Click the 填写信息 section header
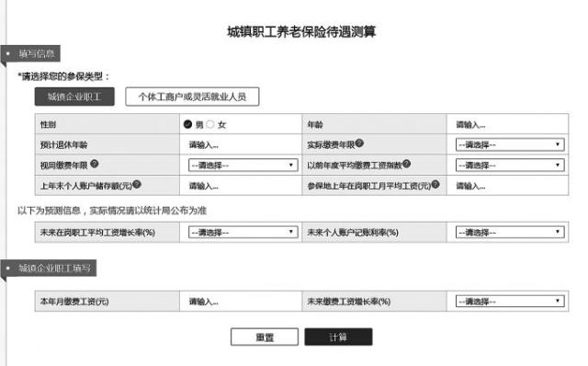The height and width of the screenshot is (366, 588). [x=30, y=53]
